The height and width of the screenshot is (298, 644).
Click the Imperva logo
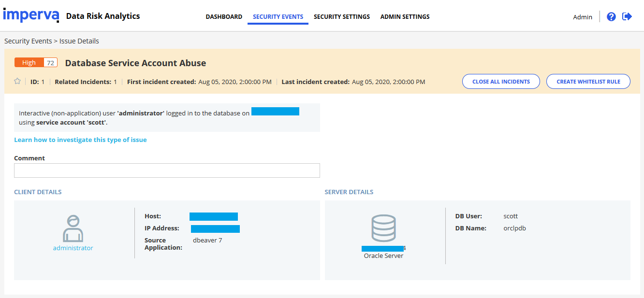coord(31,15)
